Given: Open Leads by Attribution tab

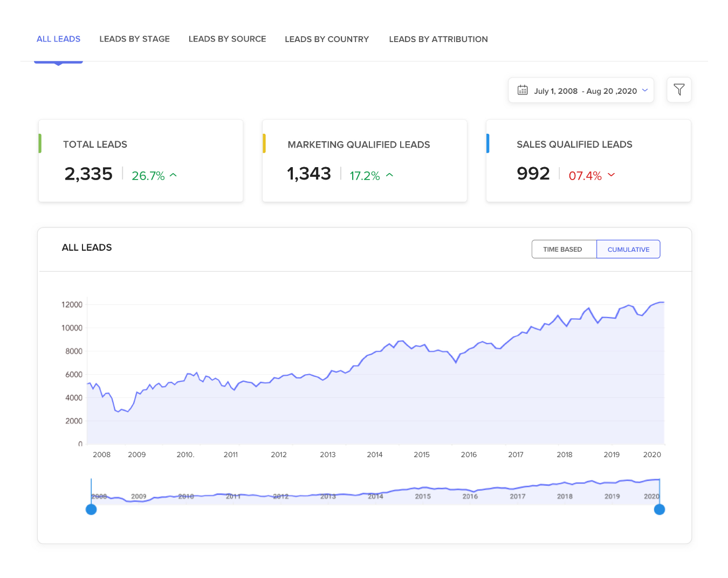Looking at the screenshot, I should click(438, 39).
